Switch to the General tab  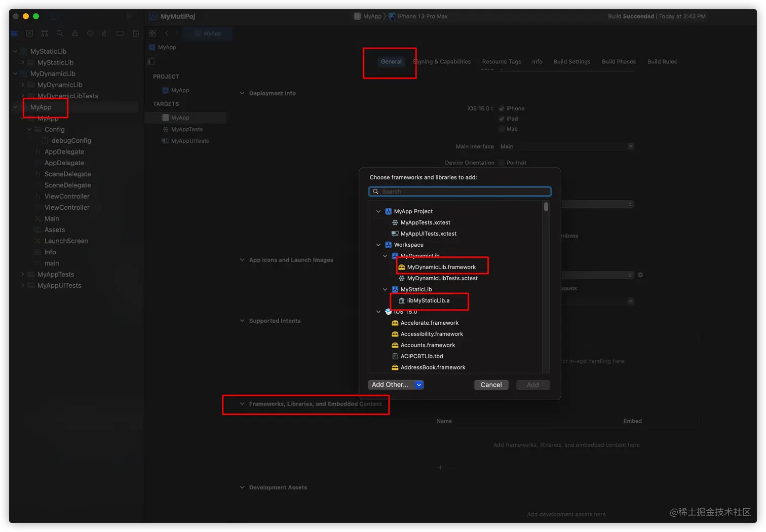[x=391, y=62]
